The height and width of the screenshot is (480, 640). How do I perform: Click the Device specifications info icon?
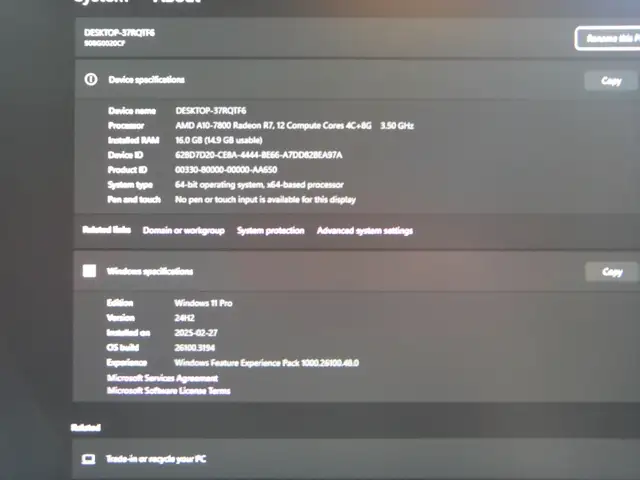click(91, 79)
